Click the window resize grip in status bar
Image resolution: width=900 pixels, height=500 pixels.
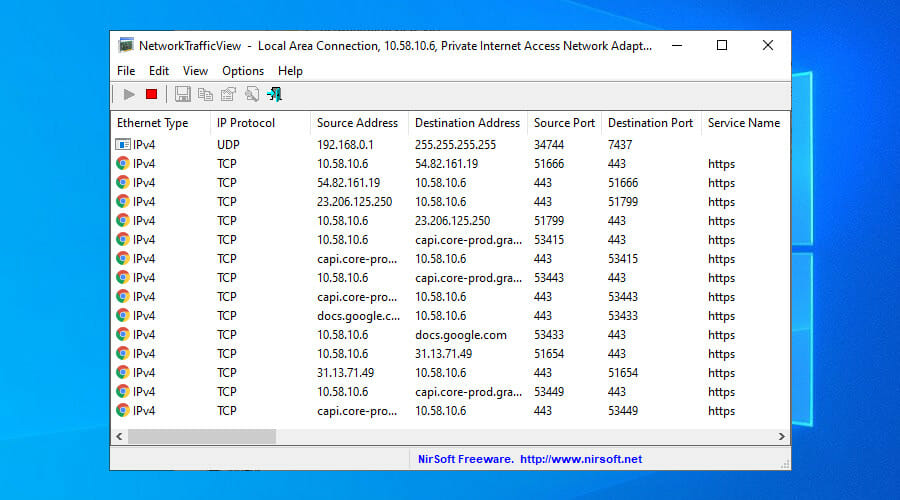(x=785, y=464)
